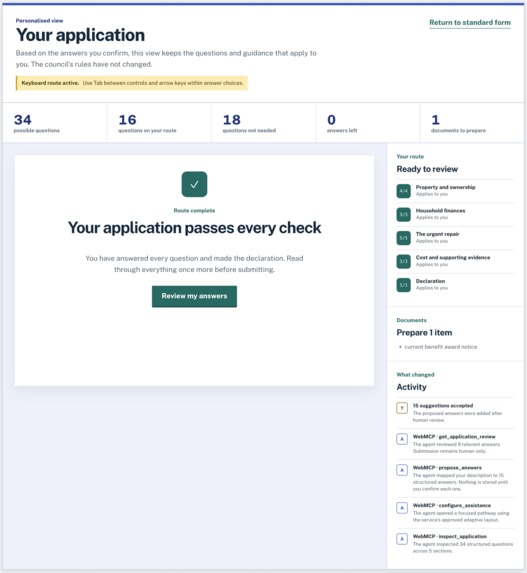Click the Your application heading
The height and width of the screenshot is (573, 527).
pos(80,35)
